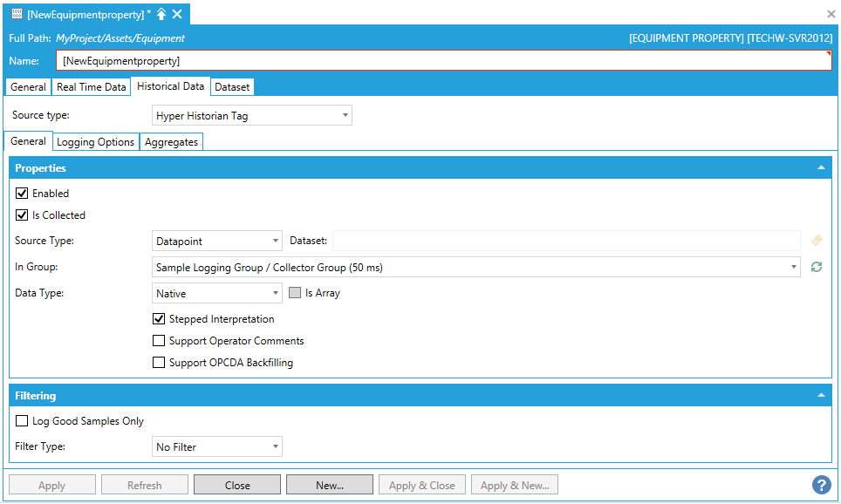Click the New... button
The width and height of the screenshot is (841, 504).
[330, 486]
